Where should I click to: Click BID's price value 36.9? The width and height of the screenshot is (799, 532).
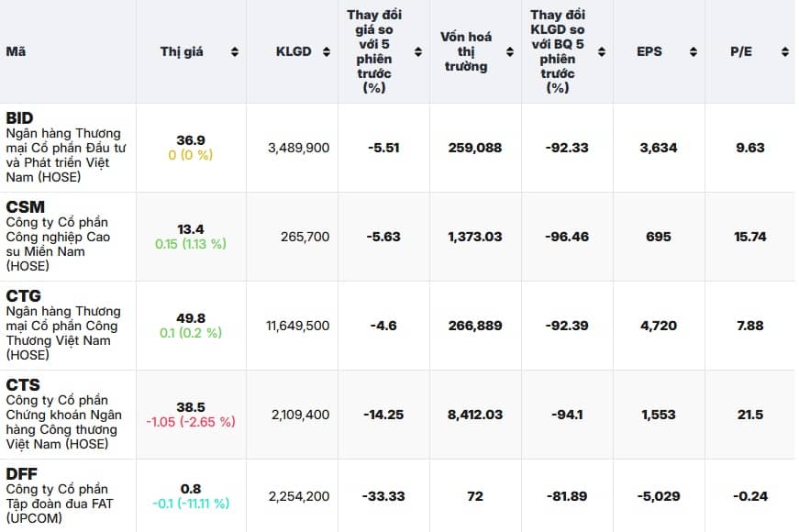pyautogui.click(x=191, y=140)
